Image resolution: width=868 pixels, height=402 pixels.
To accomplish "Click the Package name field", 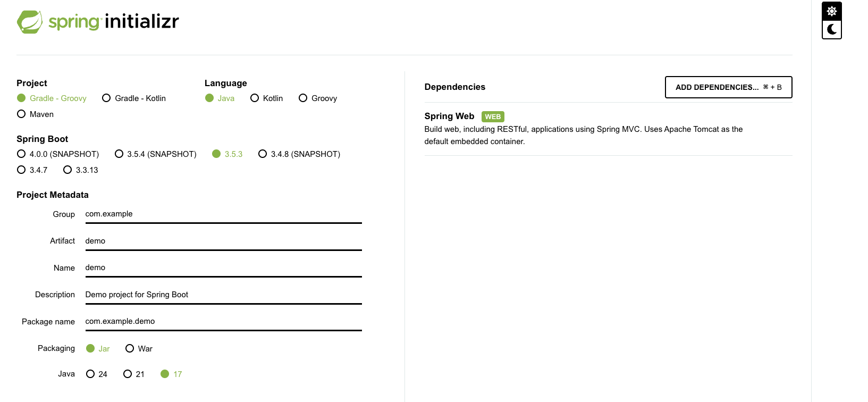I will (223, 322).
